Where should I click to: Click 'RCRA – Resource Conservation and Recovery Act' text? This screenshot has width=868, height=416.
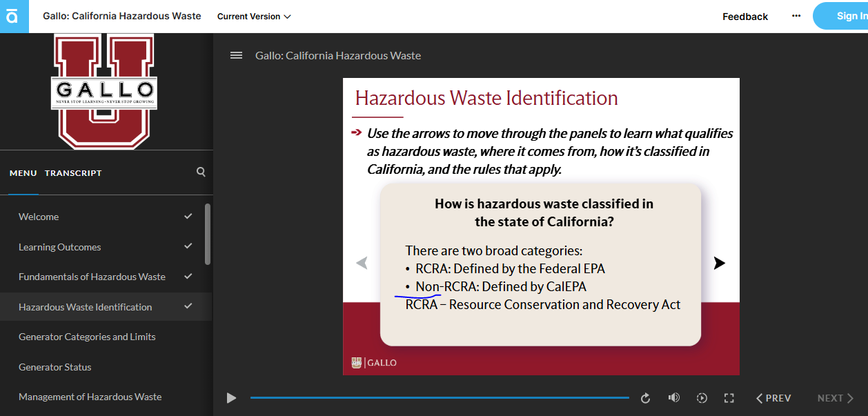543,304
